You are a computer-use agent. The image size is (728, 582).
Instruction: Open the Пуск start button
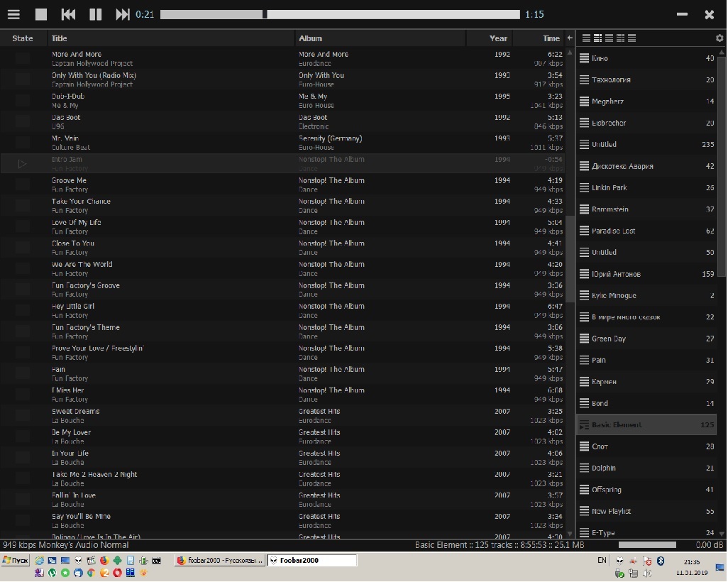click(x=16, y=560)
